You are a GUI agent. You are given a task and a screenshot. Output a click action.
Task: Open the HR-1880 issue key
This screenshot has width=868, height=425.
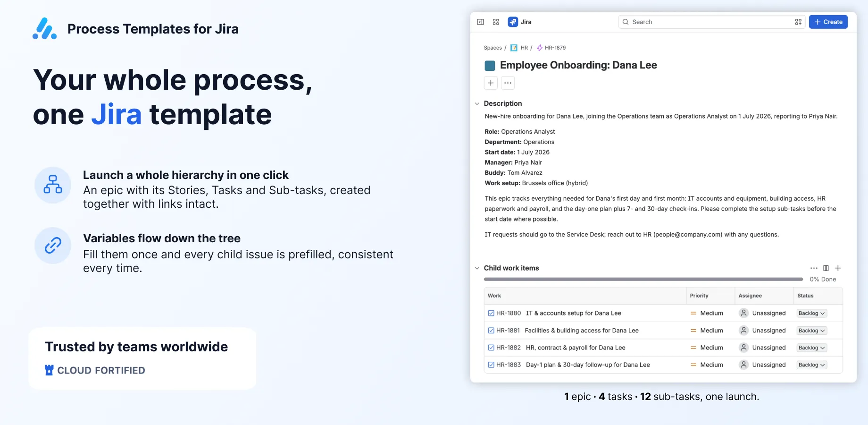pyautogui.click(x=509, y=313)
